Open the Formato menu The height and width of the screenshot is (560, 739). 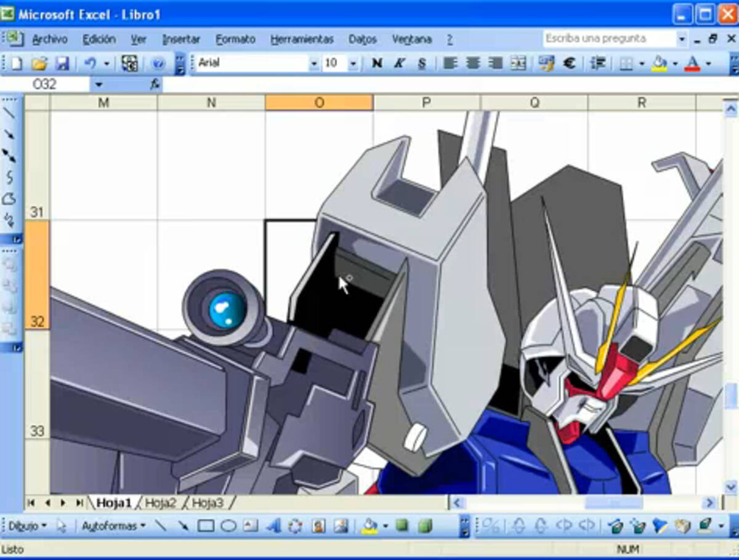click(235, 39)
